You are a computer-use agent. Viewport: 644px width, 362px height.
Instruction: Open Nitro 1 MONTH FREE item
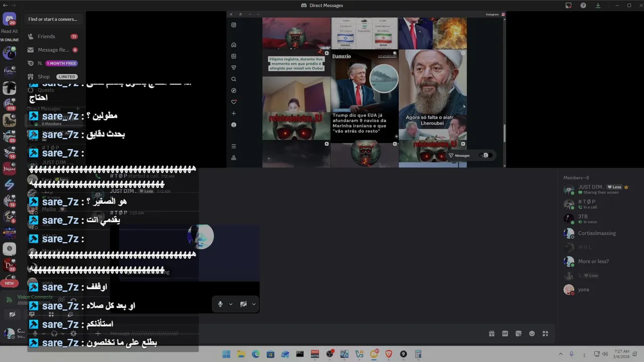(x=53, y=63)
